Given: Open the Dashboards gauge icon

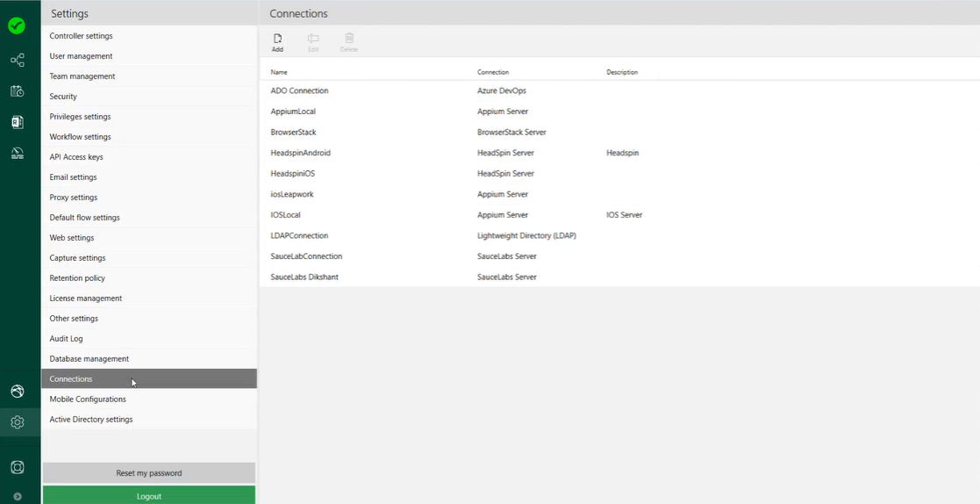Looking at the screenshot, I should [x=17, y=153].
